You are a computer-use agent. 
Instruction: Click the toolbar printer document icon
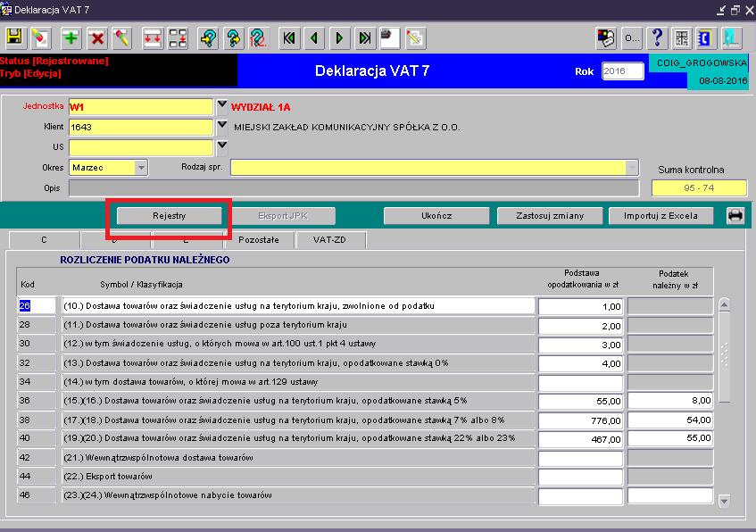389,37
